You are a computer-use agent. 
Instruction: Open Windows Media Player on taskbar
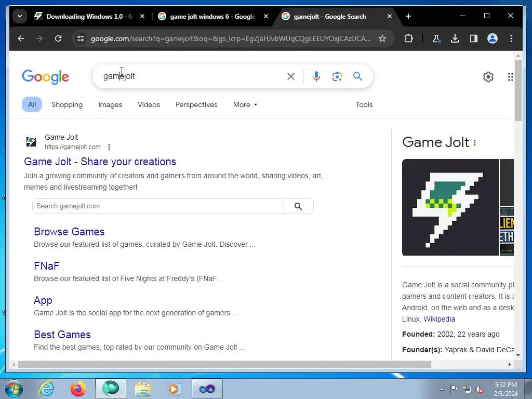point(175,389)
